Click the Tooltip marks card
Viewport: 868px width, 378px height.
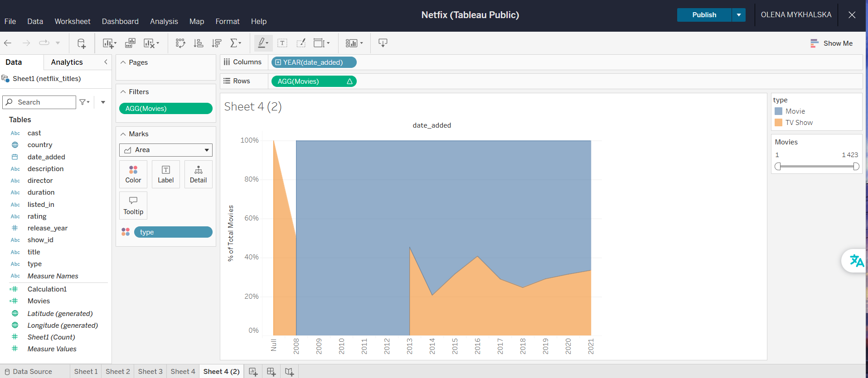tap(133, 206)
